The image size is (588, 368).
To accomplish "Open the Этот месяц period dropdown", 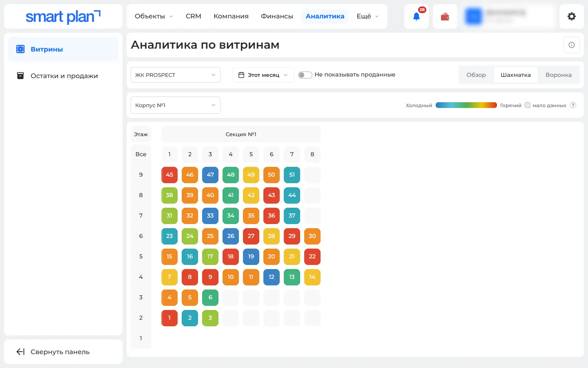I will tap(263, 75).
